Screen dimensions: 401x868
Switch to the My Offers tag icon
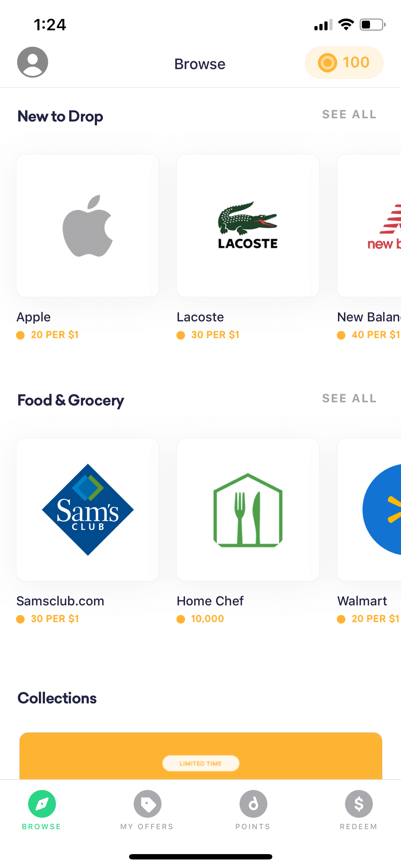147,804
